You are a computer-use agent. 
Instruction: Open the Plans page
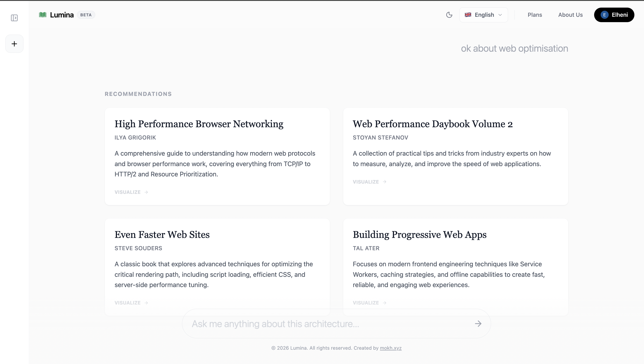[534, 15]
